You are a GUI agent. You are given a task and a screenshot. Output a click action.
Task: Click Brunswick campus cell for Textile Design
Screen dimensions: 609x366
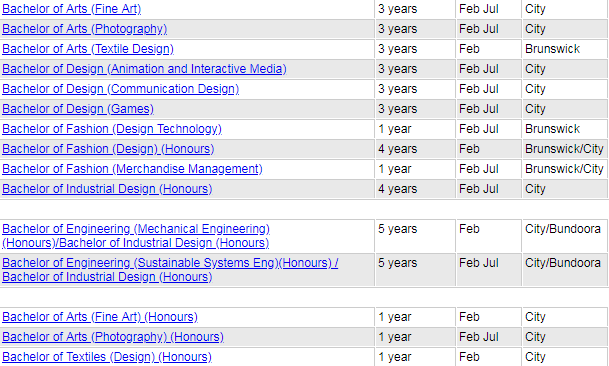click(x=565, y=49)
